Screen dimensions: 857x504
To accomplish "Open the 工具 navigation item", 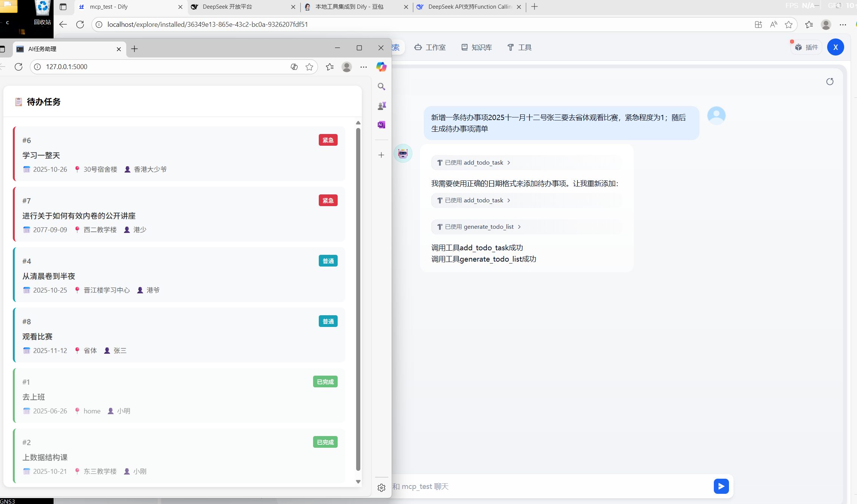I will [x=519, y=48].
